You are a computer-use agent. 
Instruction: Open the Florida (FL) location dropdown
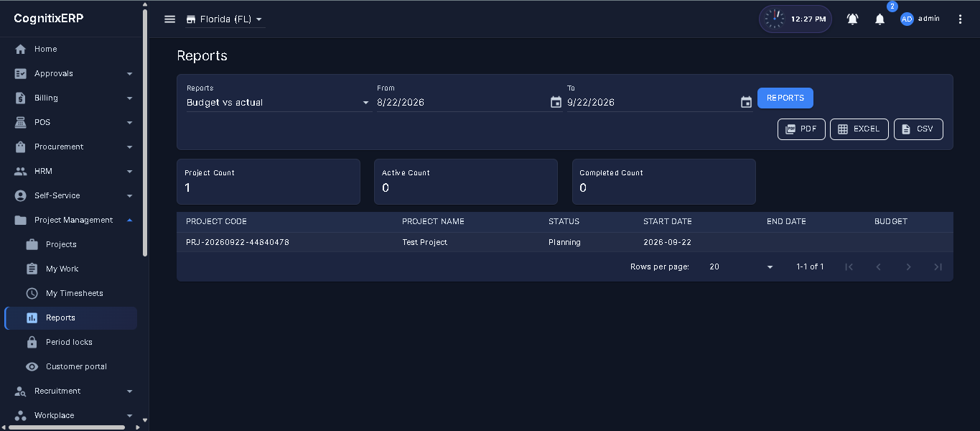click(x=225, y=19)
